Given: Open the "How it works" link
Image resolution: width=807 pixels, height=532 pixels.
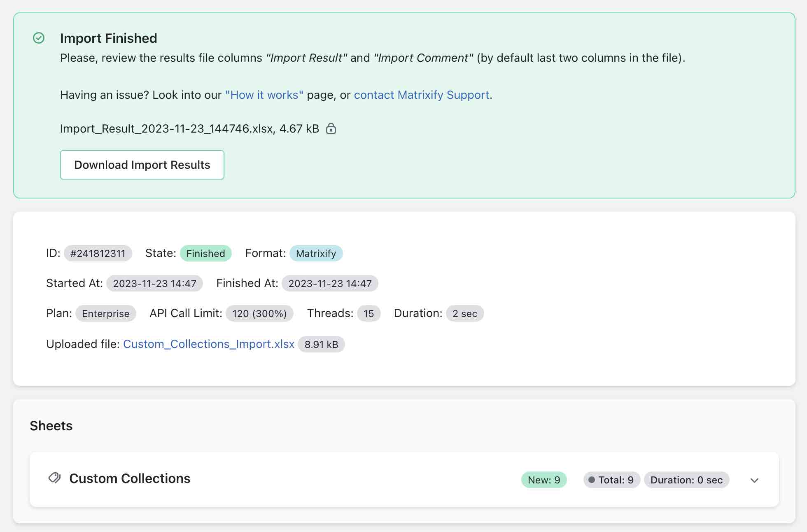Looking at the screenshot, I should tap(264, 95).
